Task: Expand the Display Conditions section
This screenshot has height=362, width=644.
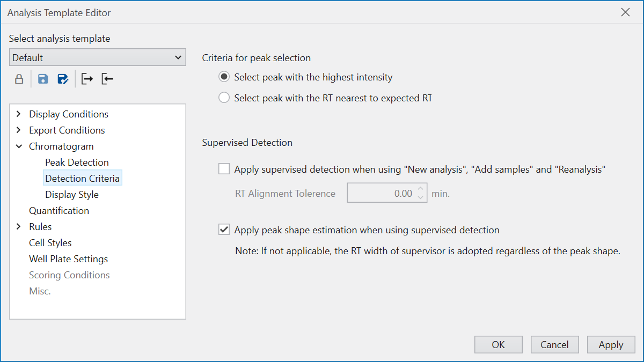Action: coord(19,114)
